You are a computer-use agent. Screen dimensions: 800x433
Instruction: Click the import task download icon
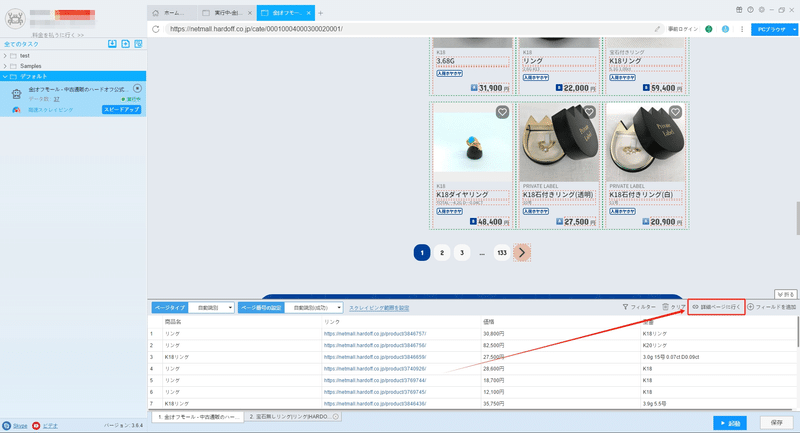(112, 44)
